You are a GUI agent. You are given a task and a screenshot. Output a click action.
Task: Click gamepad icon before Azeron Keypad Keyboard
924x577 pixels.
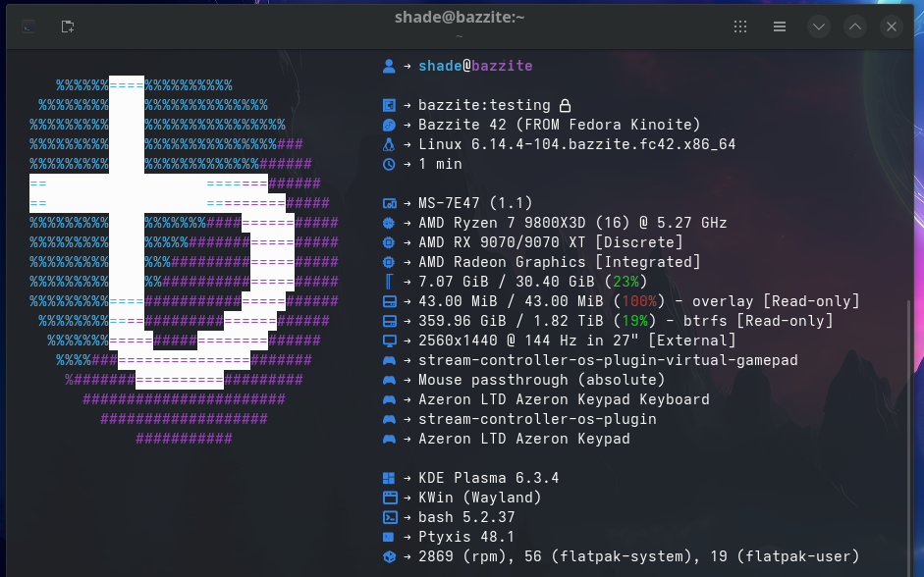pyautogui.click(x=389, y=399)
